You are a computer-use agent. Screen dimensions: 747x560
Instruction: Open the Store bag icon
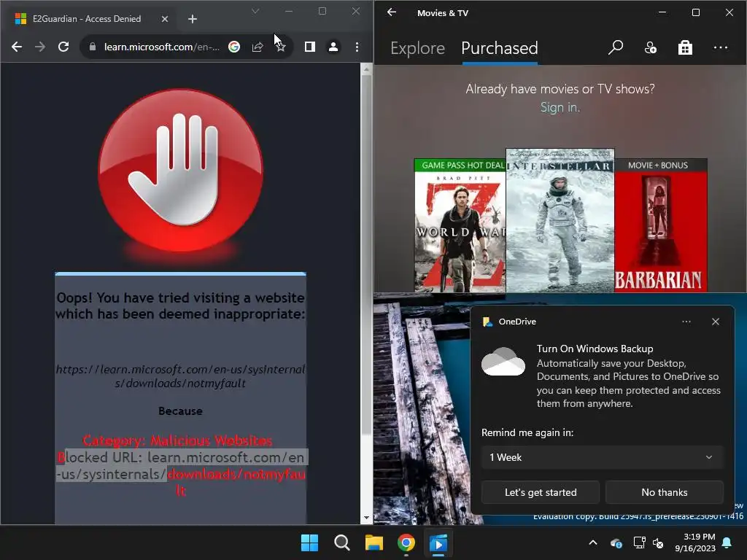pos(685,47)
